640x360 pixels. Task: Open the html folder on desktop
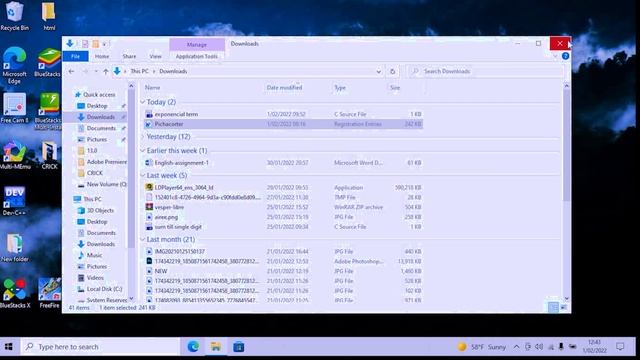coord(49,16)
